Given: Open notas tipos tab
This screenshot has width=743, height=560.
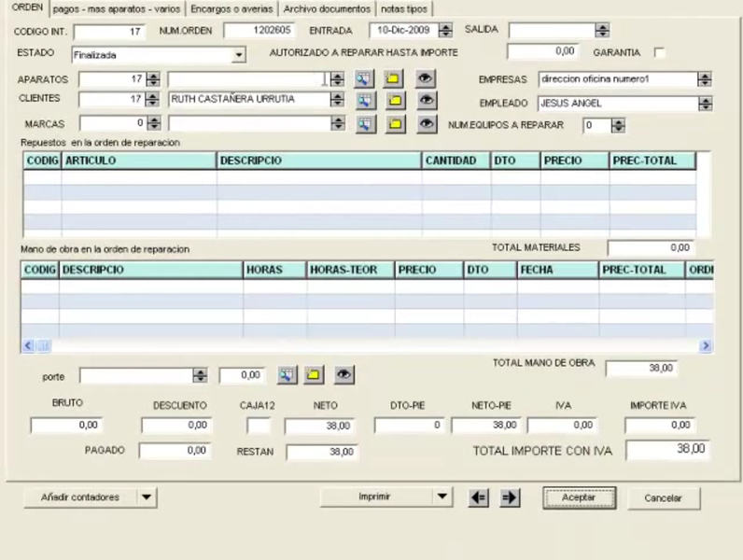Looking at the screenshot, I should coord(404,9).
